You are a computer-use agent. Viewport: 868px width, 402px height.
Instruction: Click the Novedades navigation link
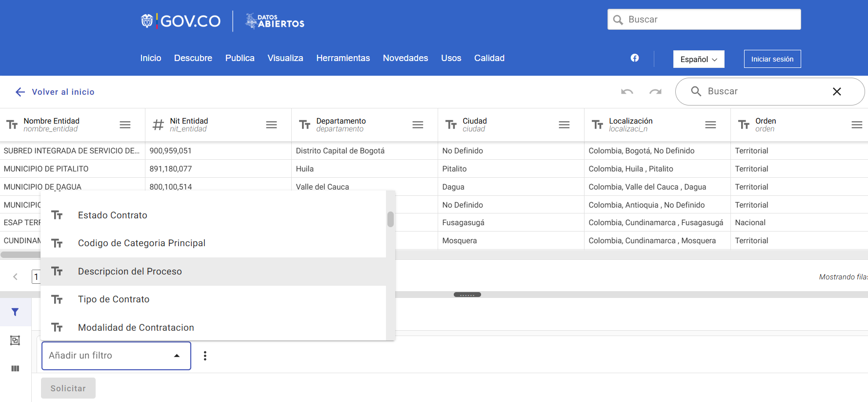click(x=405, y=58)
